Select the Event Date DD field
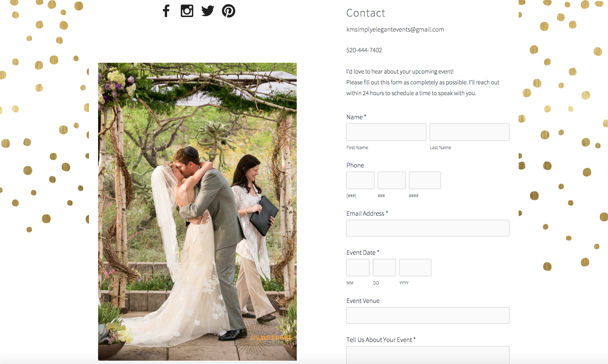The width and height of the screenshot is (608, 364). 384,268
